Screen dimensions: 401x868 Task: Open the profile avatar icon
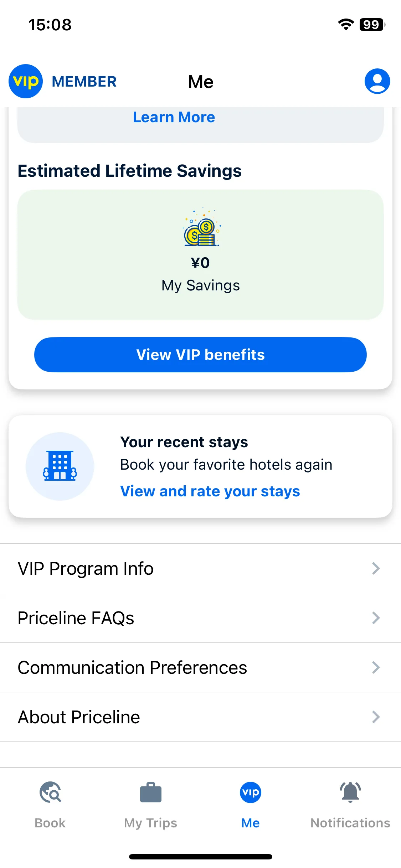pyautogui.click(x=377, y=81)
